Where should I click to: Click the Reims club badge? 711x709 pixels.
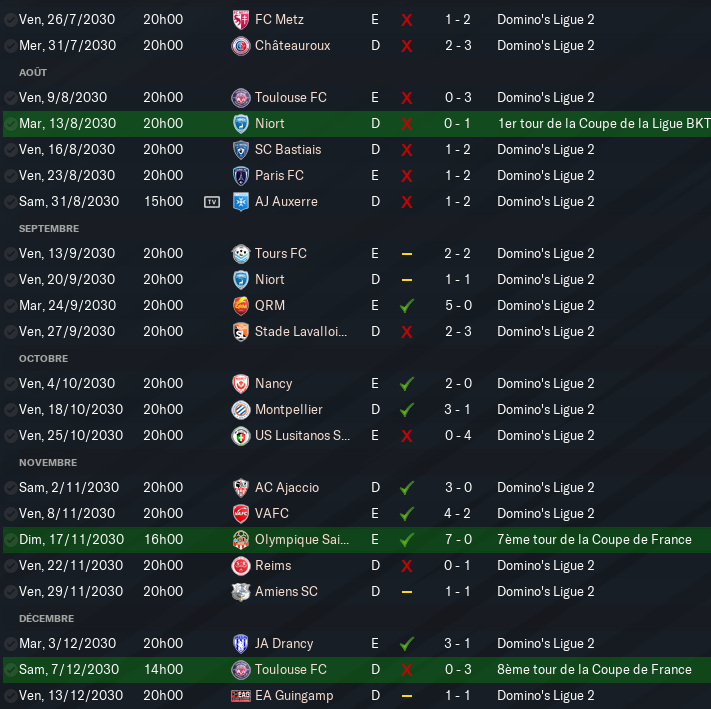click(241, 566)
